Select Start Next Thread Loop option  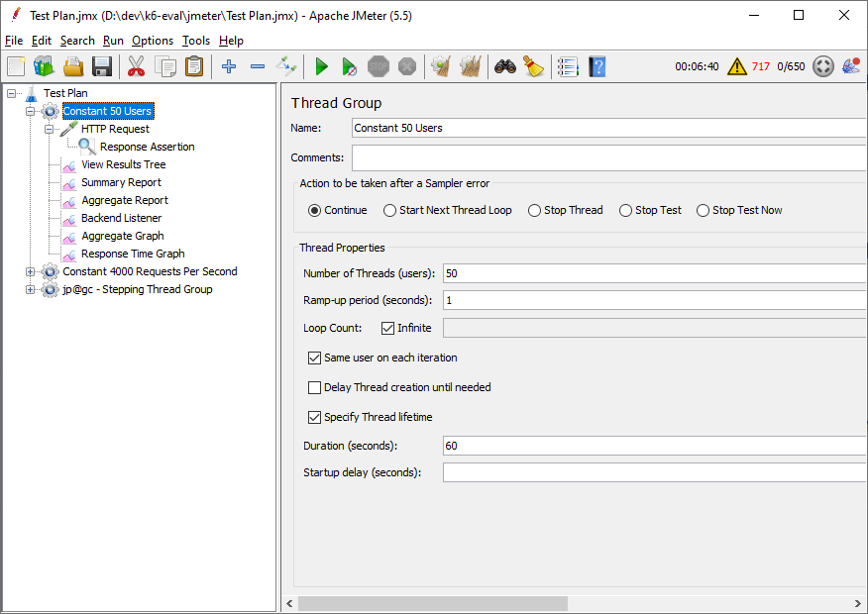[389, 211]
